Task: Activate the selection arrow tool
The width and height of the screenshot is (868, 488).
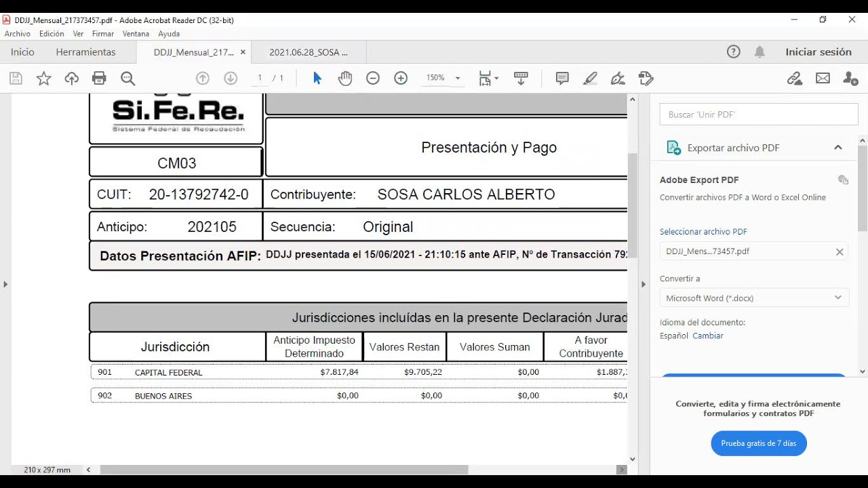Action: point(317,79)
